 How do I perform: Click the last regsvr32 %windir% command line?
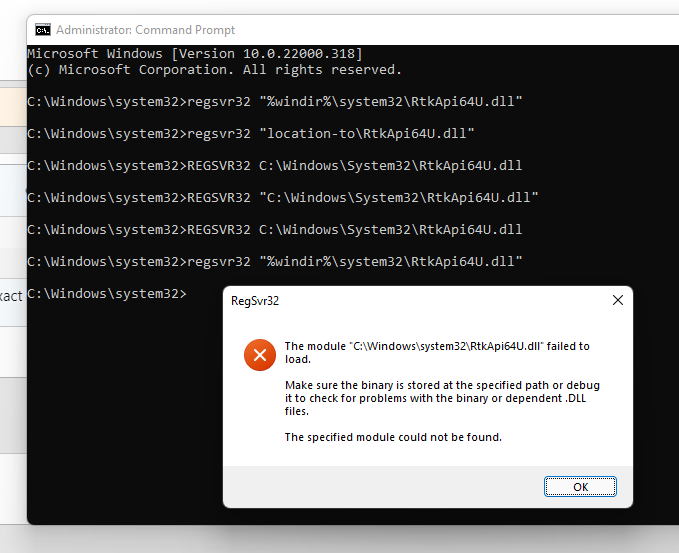[275, 262]
